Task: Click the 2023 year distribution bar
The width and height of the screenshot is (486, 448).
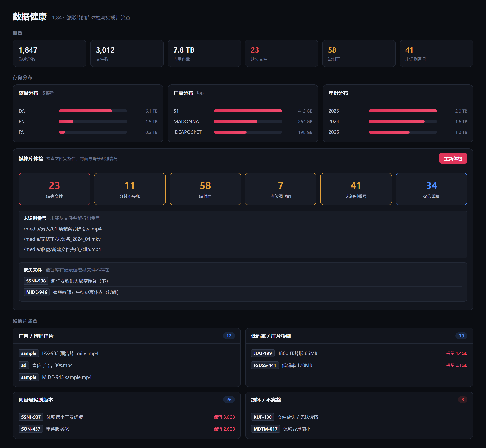Action: (403, 111)
